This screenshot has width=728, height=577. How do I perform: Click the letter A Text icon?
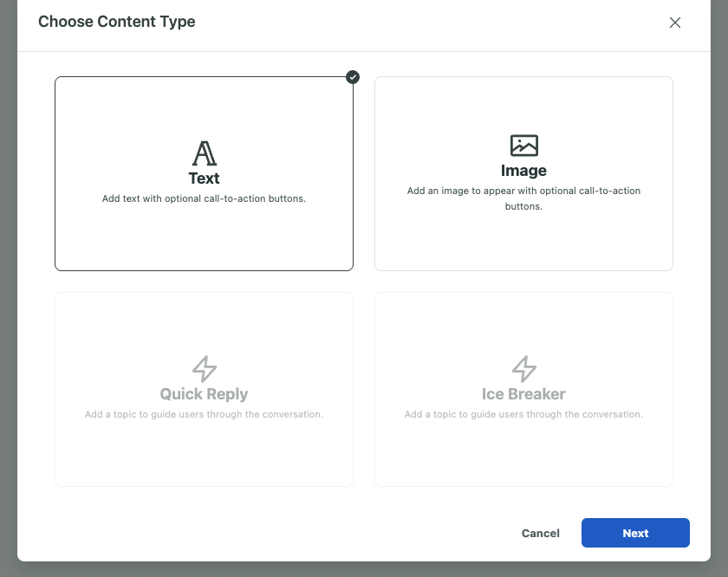pos(205,153)
